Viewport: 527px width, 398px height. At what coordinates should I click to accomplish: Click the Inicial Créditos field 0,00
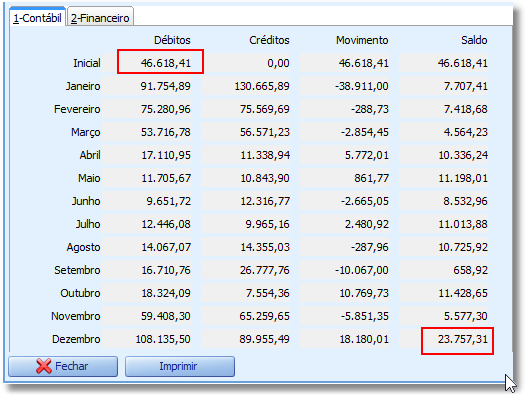[x=246, y=63]
